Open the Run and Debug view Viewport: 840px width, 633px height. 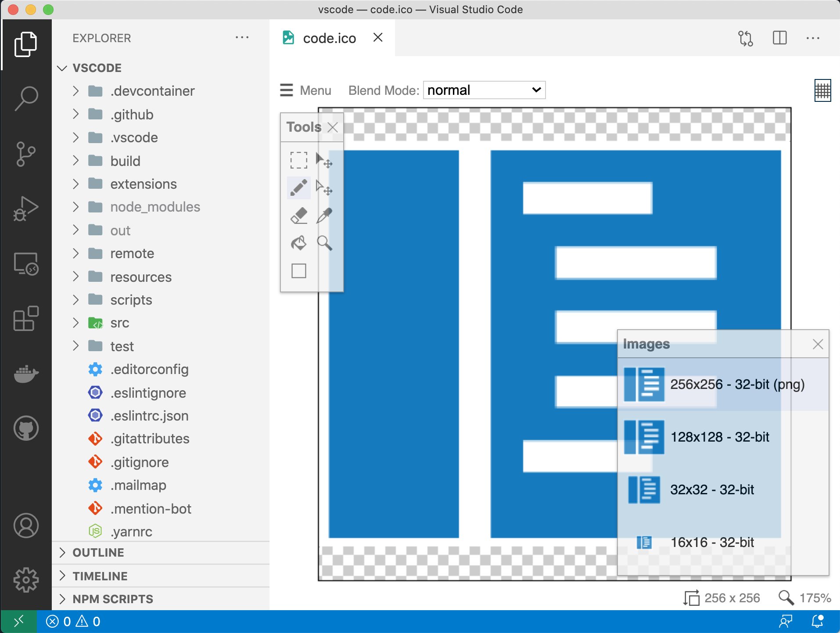point(26,209)
